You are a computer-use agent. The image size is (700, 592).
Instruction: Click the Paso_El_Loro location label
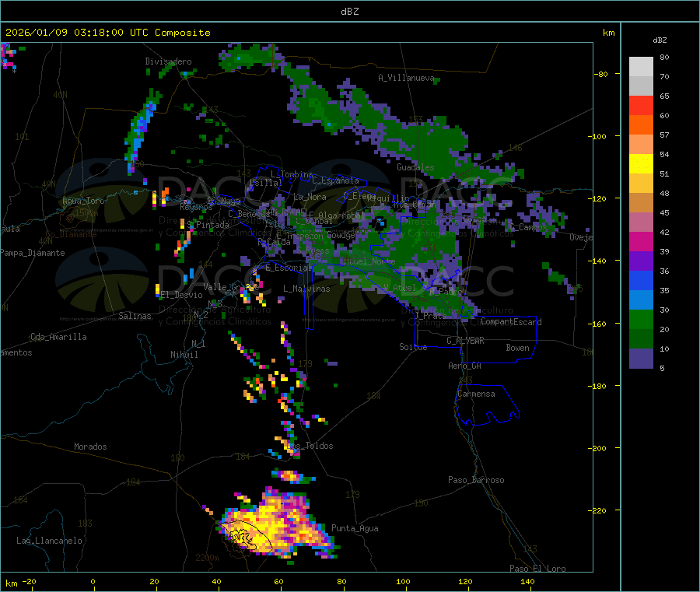537,569
